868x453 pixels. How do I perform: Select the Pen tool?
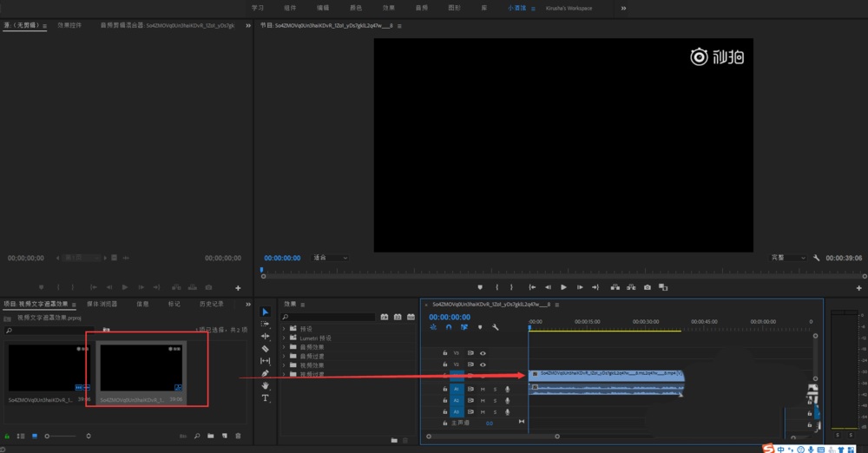click(x=266, y=374)
